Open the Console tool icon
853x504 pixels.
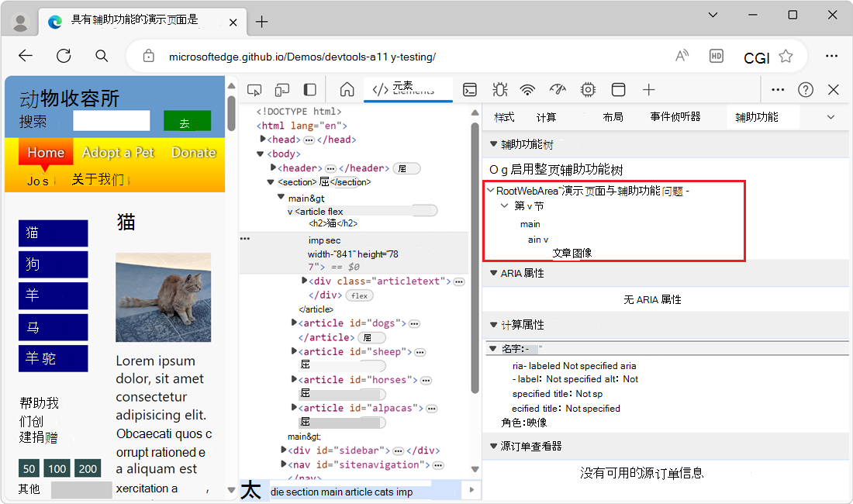click(470, 89)
